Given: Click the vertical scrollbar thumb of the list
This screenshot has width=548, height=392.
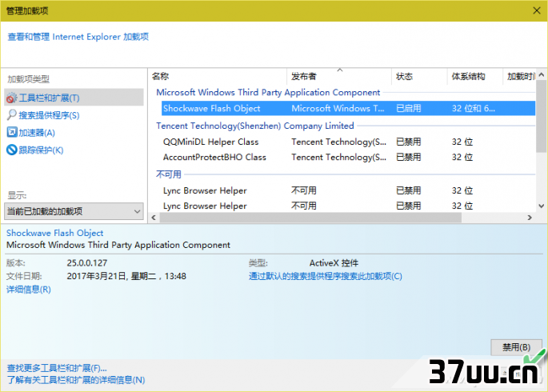Looking at the screenshot, I should coord(541,116).
